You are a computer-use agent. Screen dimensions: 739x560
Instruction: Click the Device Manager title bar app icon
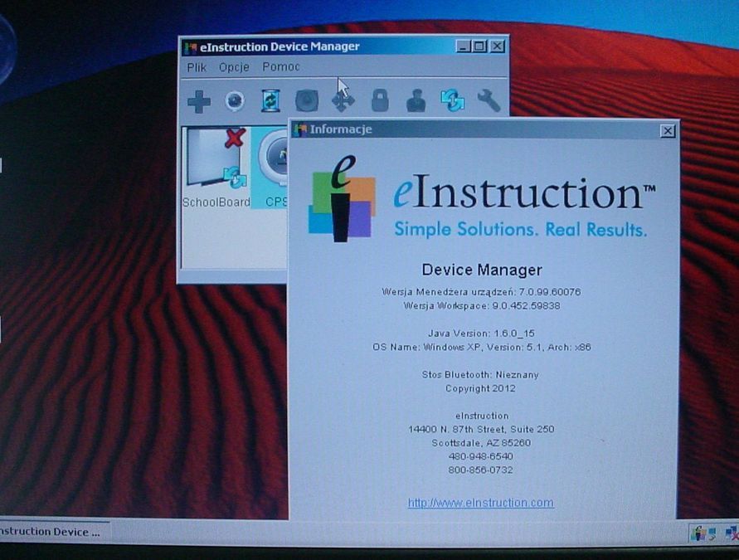[191, 47]
